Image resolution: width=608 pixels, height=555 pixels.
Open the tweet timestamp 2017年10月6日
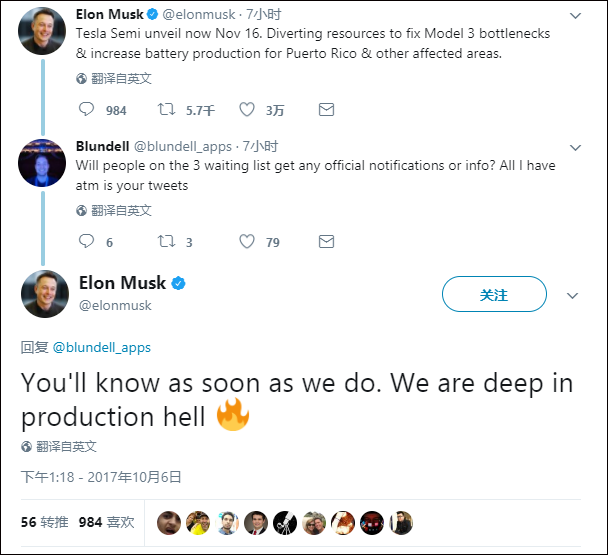101,477
